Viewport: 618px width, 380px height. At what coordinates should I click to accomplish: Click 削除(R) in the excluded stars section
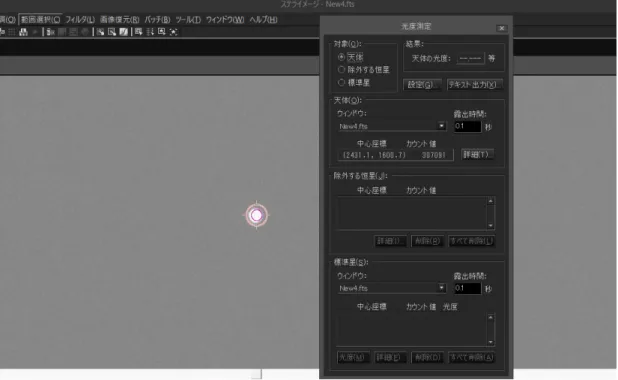pyautogui.click(x=427, y=241)
